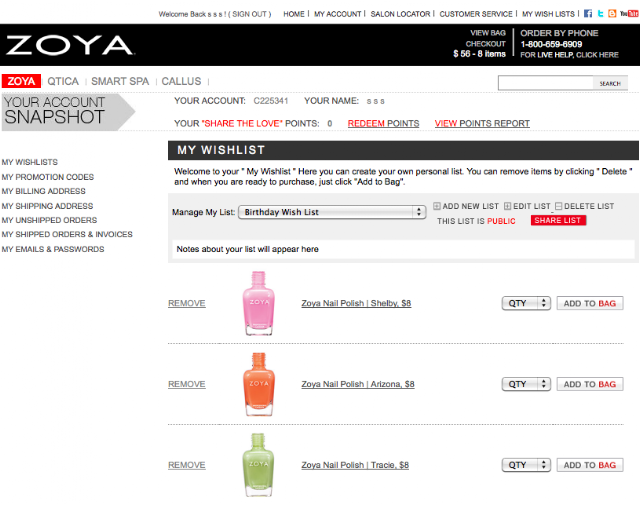640x505 pixels.
Task: Open VIEW POINTS REPORT link
Action: (x=482, y=123)
